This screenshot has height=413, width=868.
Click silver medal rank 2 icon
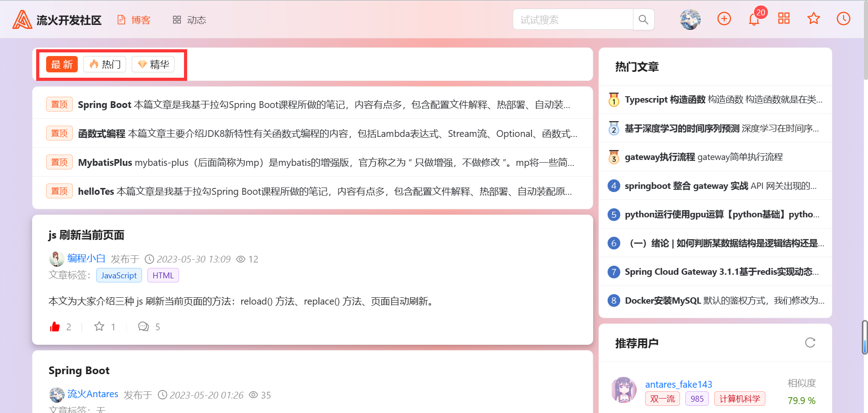point(613,128)
